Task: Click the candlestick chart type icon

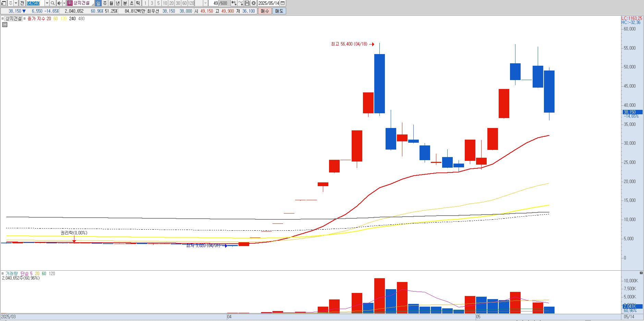Action: tap(234, 3)
